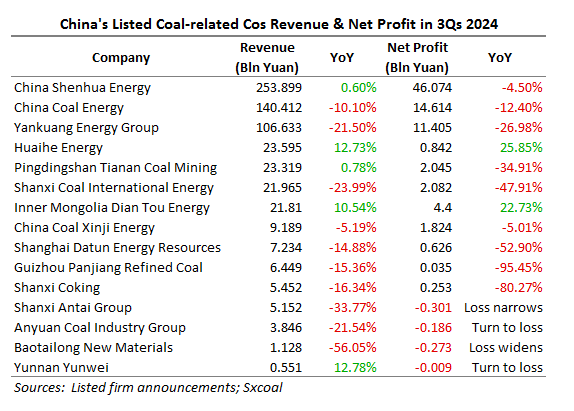The height and width of the screenshot is (411, 574).
Task: Click Anyuan Coal Industry Group net profit -0.186
Action: pyautogui.click(x=433, y=328)
